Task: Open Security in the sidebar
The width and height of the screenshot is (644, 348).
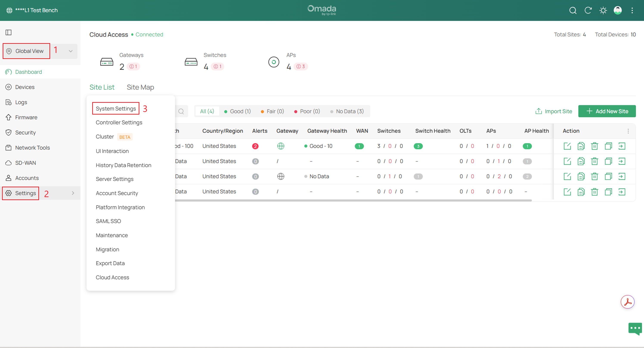Action: [40, 133]
